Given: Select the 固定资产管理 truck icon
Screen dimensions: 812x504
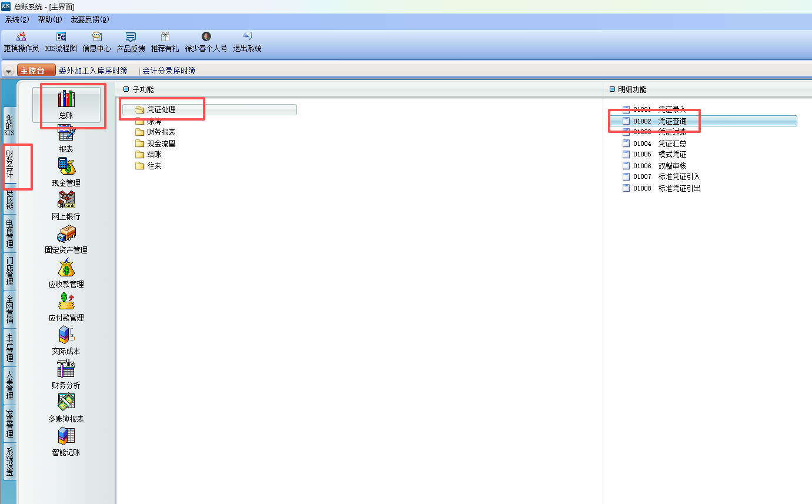Looking at the screenshot, I should [x=66, y=234].
